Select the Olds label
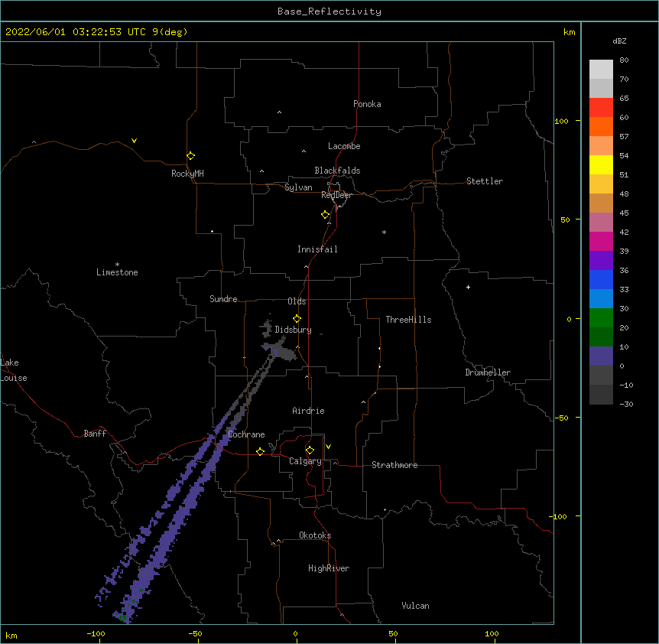 click(x=297, y=301)
